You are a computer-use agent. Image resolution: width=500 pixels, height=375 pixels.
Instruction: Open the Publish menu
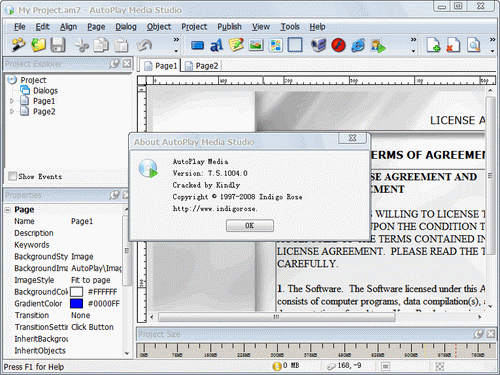[x=229, y=27]
